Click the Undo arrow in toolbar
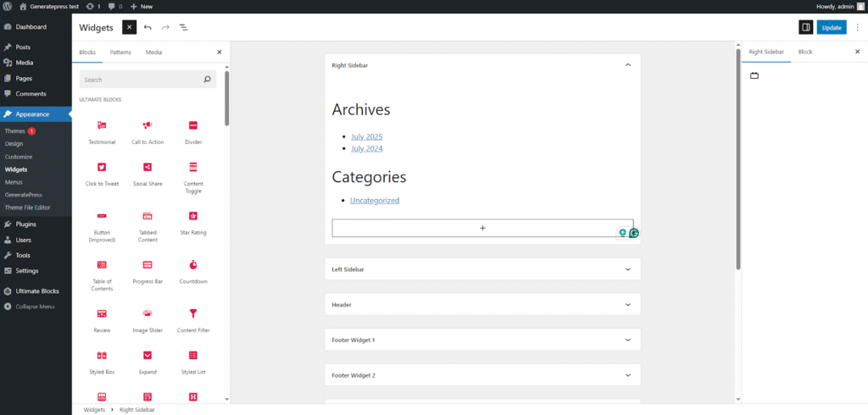The height and width of the screenshot is (415, 868). (147, 27)
